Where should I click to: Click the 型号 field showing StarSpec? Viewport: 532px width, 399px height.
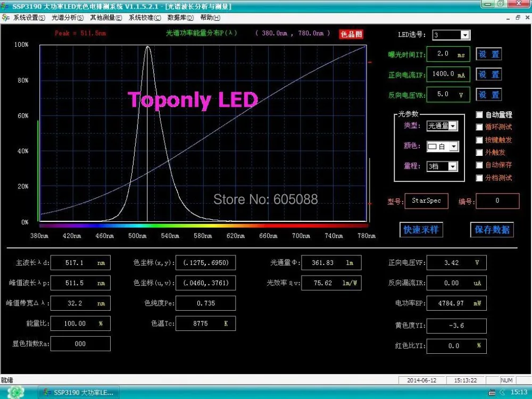[426, 201]
